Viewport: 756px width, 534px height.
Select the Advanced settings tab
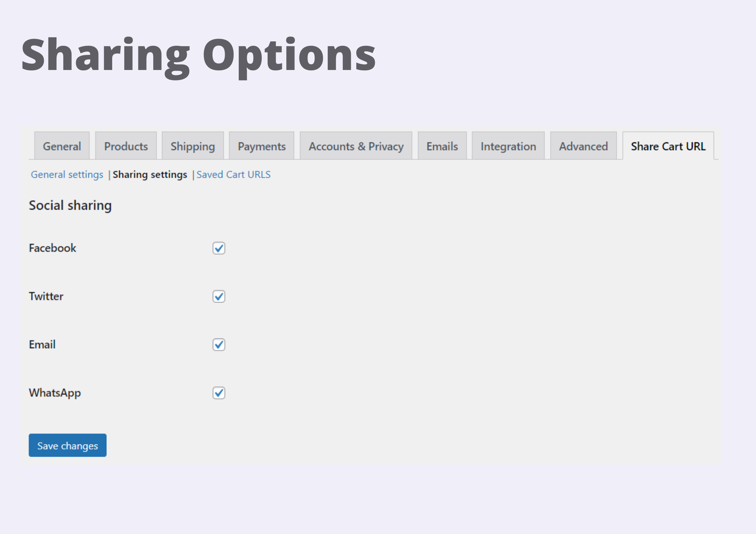point(583,146)
